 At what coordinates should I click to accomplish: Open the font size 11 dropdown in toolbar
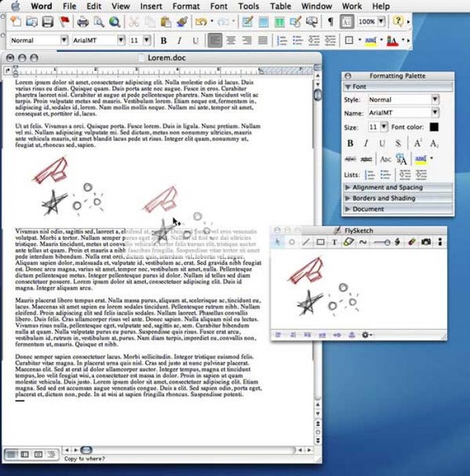click(x=147, y=40)
